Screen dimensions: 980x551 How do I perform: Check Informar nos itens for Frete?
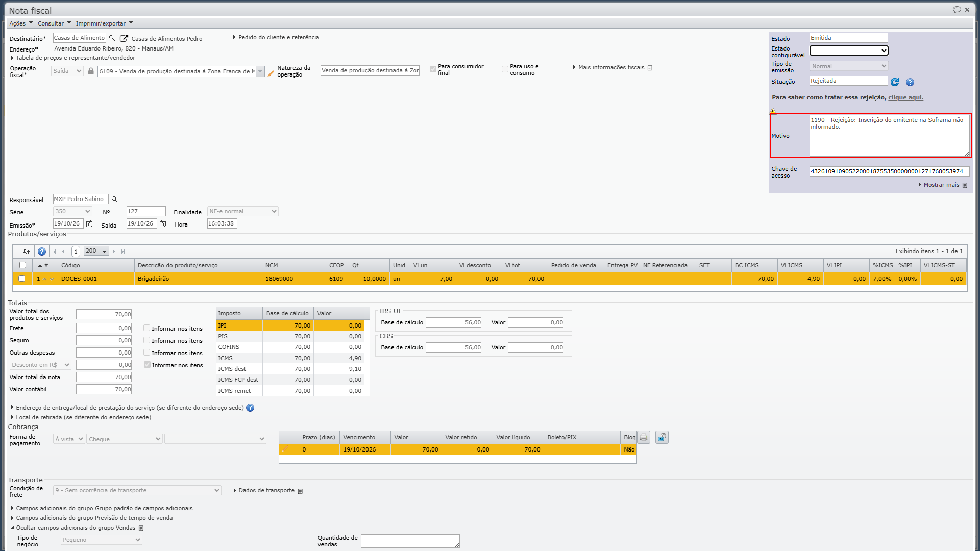[x=146, y=328]
